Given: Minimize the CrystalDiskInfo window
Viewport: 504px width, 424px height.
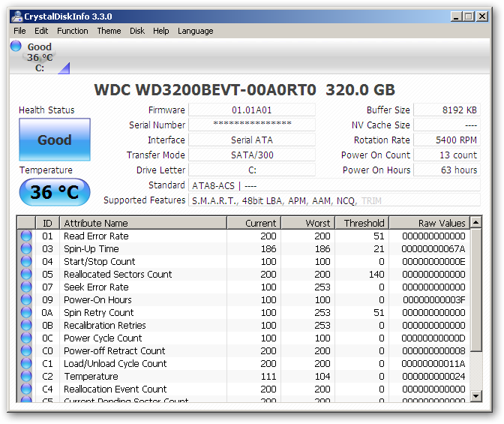Looking at the screenshot, I should tap(455, 17).
